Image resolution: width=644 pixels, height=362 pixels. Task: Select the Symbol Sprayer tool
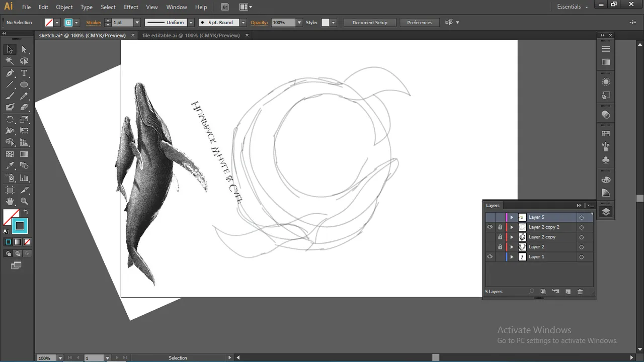coord(10,178)
